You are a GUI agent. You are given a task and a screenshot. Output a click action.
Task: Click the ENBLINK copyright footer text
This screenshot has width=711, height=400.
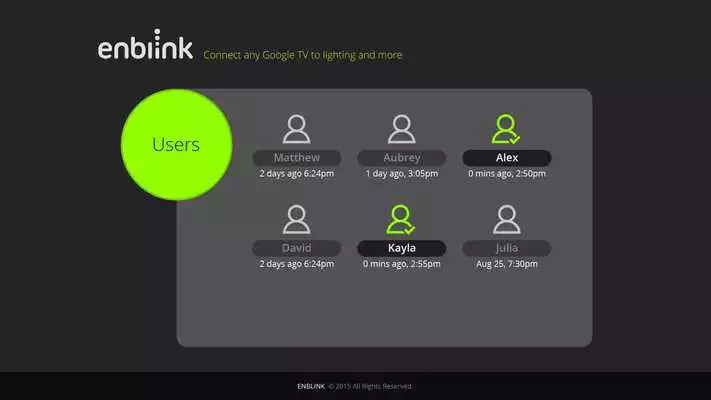click(354, 386)
